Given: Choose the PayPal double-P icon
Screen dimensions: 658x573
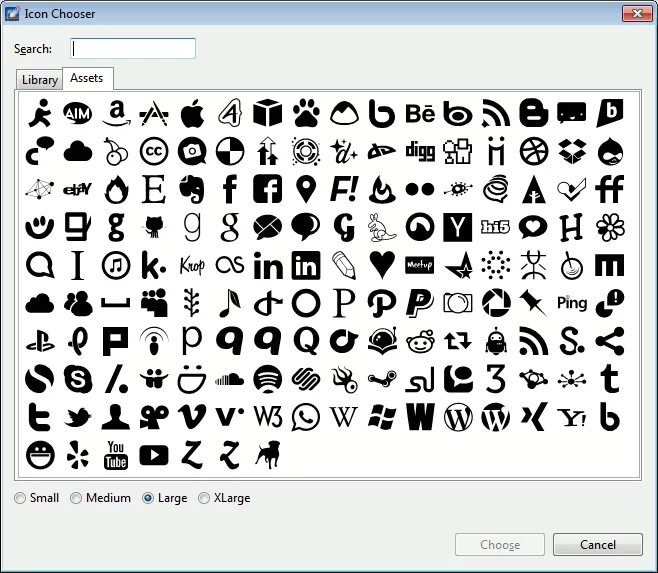Looking at the screenshot, I should pos(420,303).
